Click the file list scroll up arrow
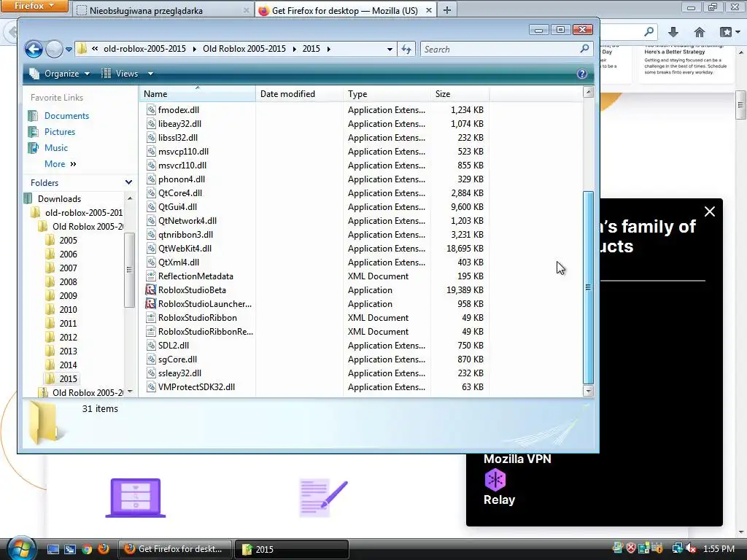747x560 pixels. click(x=589, y=92)
